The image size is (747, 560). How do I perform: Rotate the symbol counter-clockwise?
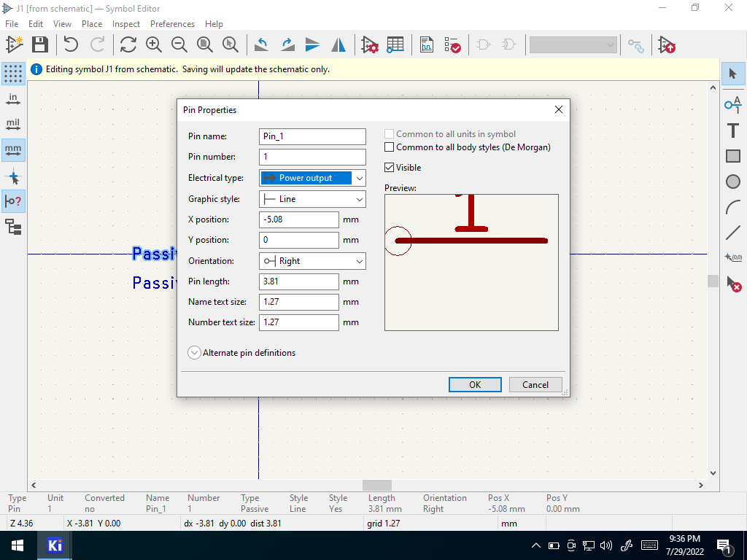pos(262,45)
